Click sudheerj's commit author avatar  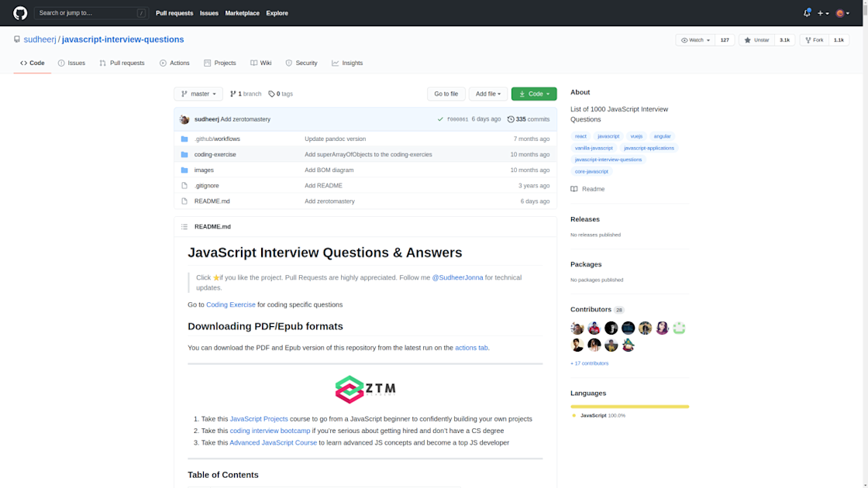(x=184, y=119)
